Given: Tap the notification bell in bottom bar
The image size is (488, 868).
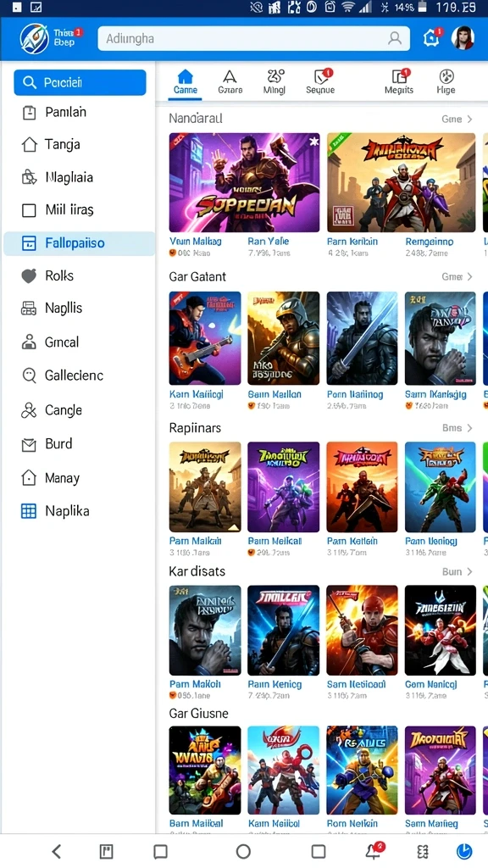Looking at the screenshot, I should [374, 850].
